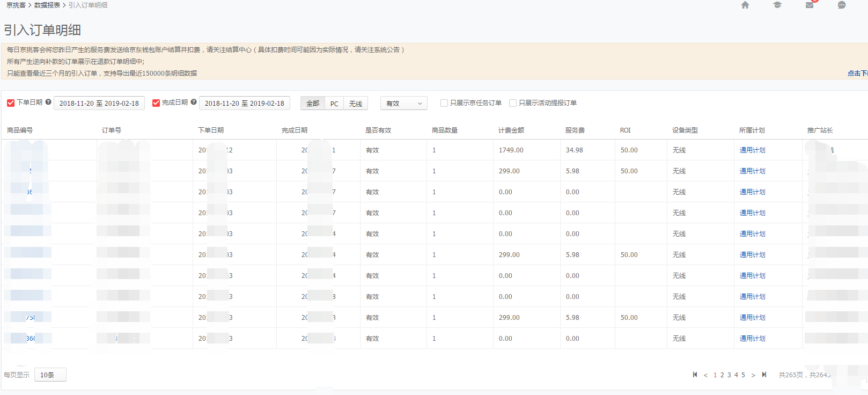Select the PC device tab
868x395 pixels.
(x=334, y=104)
